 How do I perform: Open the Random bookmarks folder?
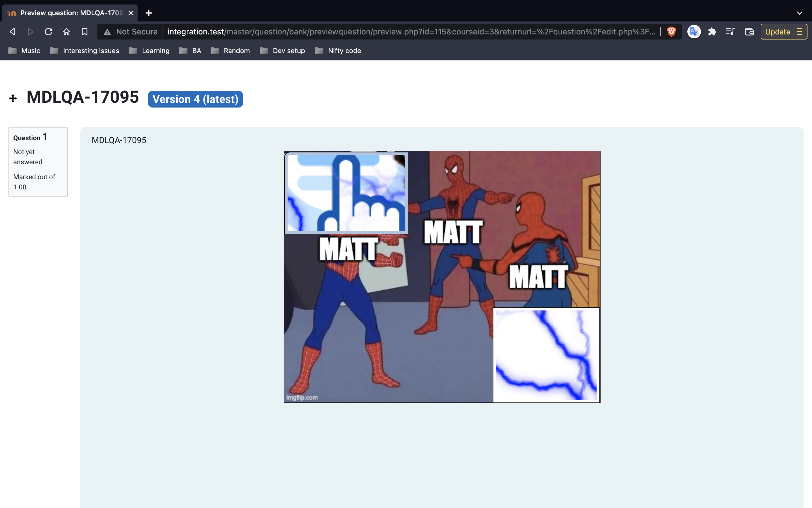click(x=230, y=51)
